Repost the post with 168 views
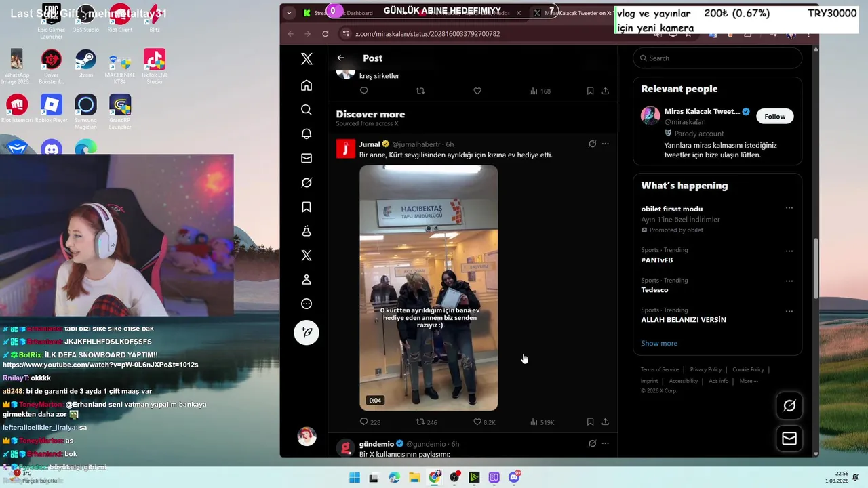 (x=420, y=91)
